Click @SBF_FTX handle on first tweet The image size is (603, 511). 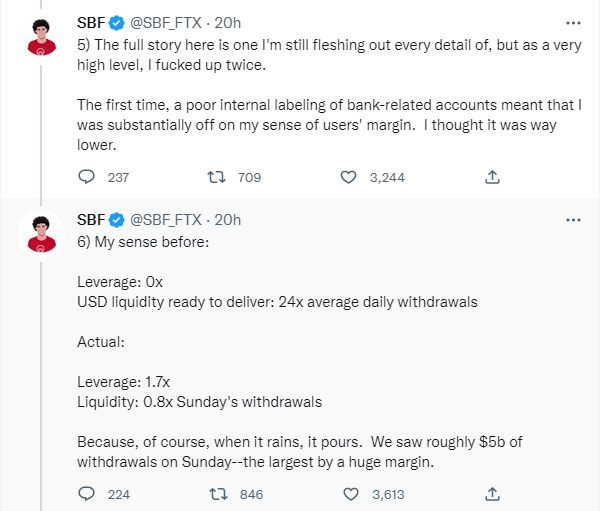[166, 22]
